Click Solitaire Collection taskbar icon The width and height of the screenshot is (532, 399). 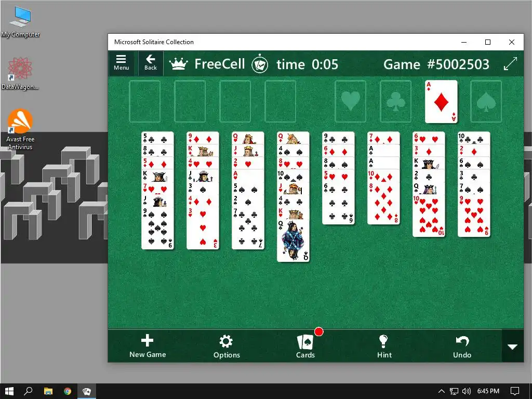pyautogui.click(x=87, y=391)
